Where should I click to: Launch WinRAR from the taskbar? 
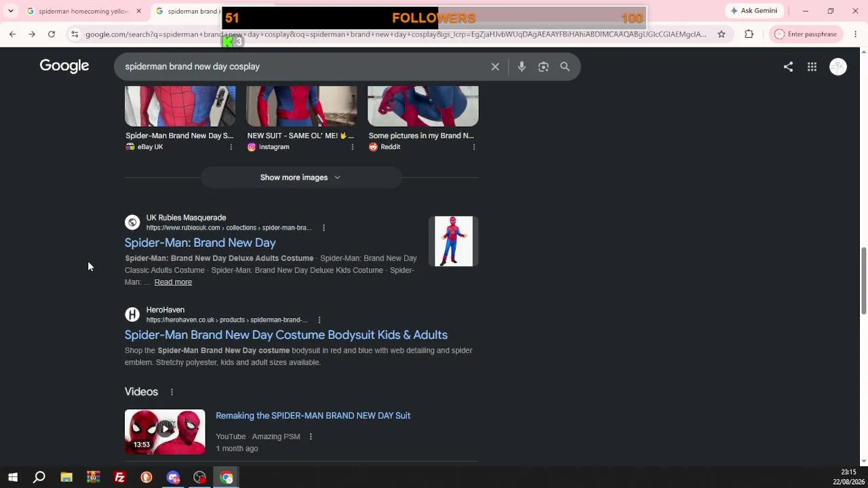(x=93, y=477)
